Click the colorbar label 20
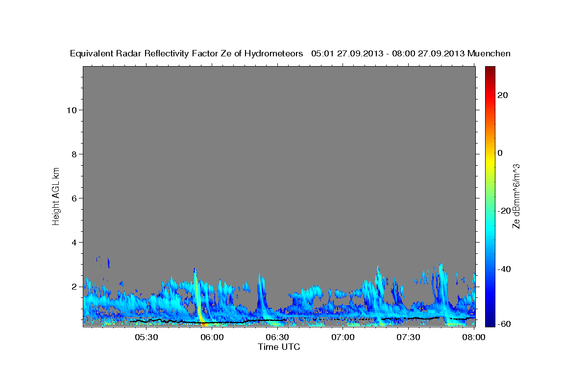 pos(503,95)
